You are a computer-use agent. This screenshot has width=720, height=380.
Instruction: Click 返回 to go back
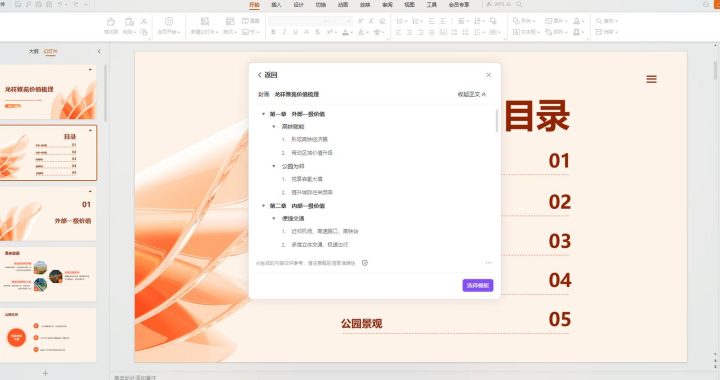(267, 75)
